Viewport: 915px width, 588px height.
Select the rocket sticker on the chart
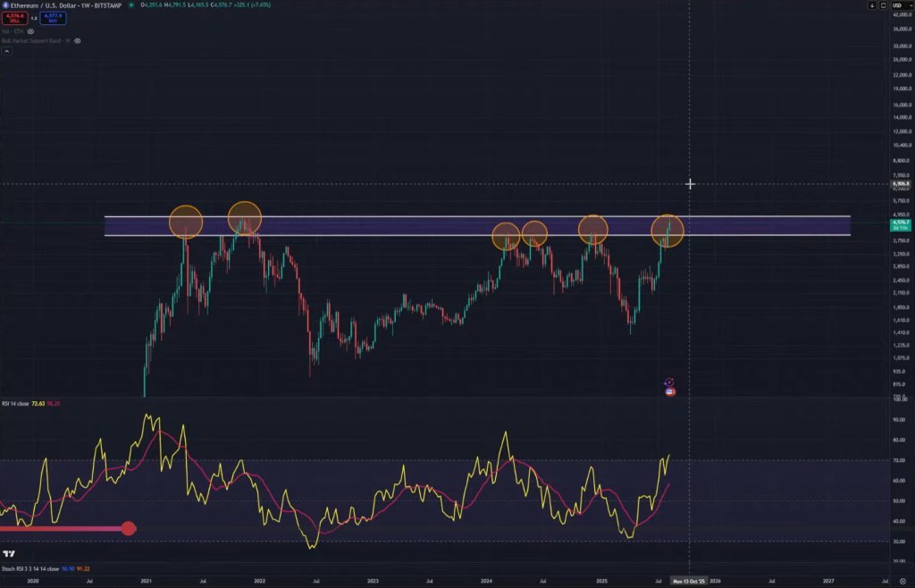click(669, 382)
